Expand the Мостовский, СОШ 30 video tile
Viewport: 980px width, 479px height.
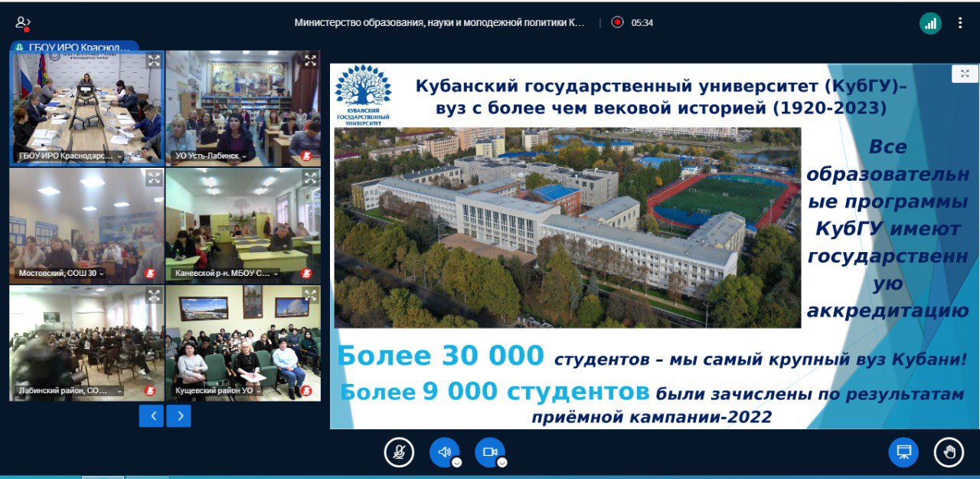point(153,178)
